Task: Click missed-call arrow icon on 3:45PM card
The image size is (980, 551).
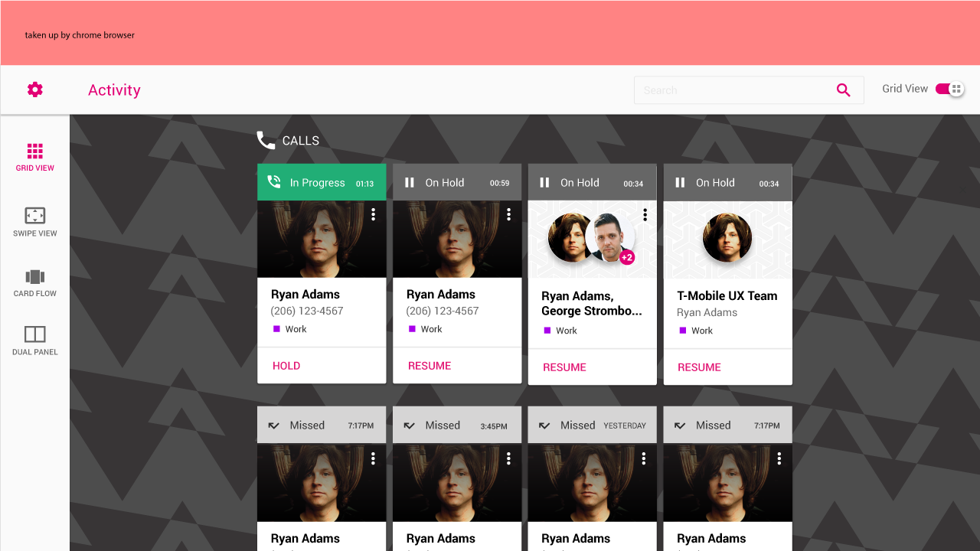Action: click(409, 425)
